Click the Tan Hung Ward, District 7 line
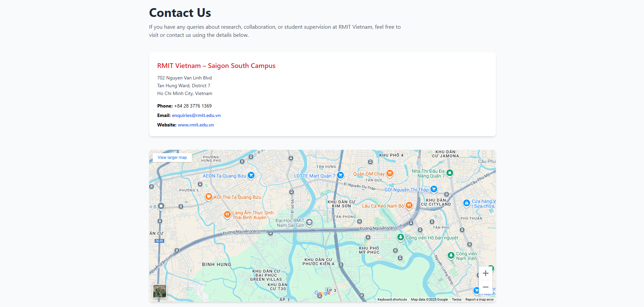The width and height of the screenshot is (644, 307). (184, 86)
